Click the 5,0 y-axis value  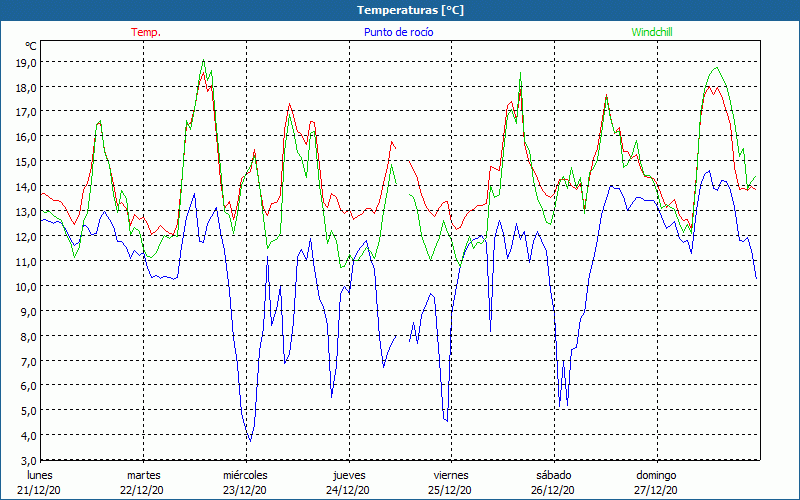click(x=29, y=411)
